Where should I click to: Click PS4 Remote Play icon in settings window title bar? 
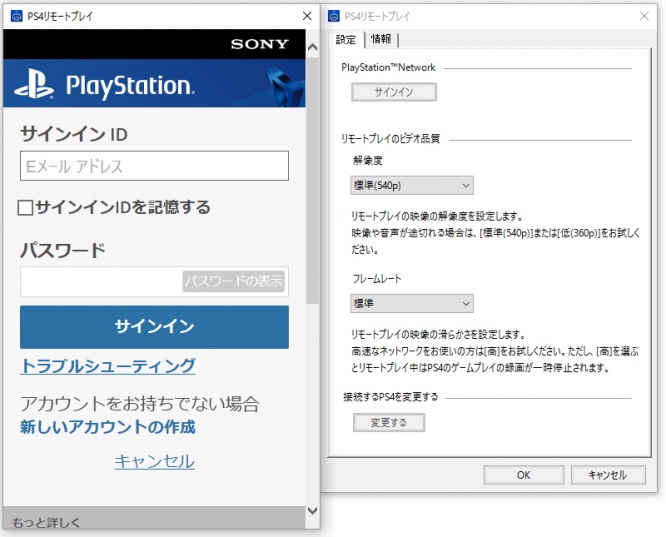334,16
